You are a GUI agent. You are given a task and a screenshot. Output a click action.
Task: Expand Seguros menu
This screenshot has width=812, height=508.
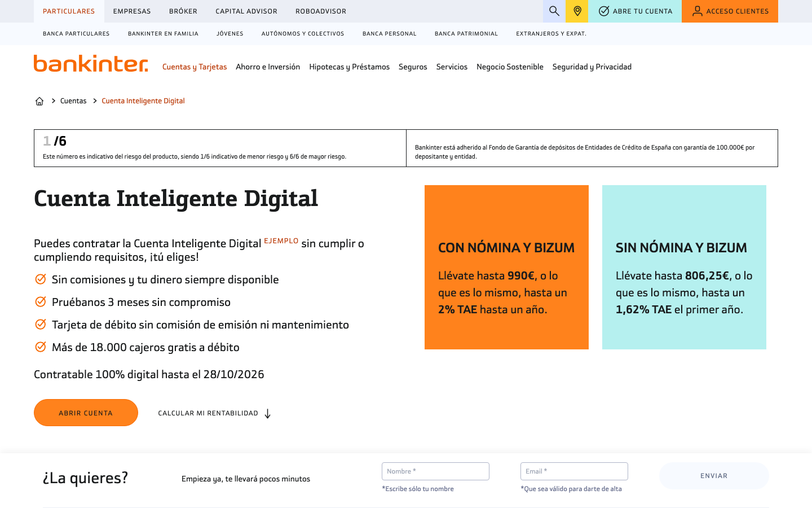tap(413, 67)
